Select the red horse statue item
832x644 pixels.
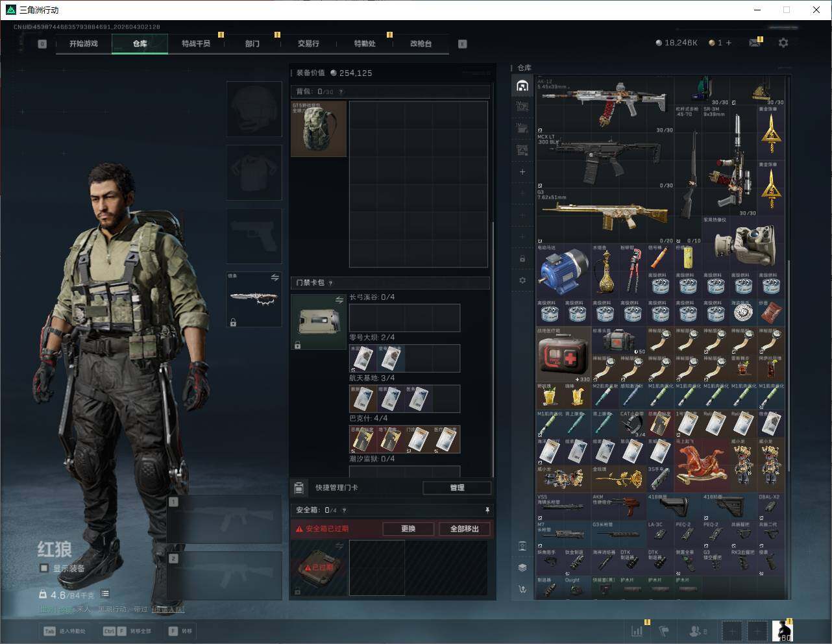pyautogui.click(x=702, y=465)
